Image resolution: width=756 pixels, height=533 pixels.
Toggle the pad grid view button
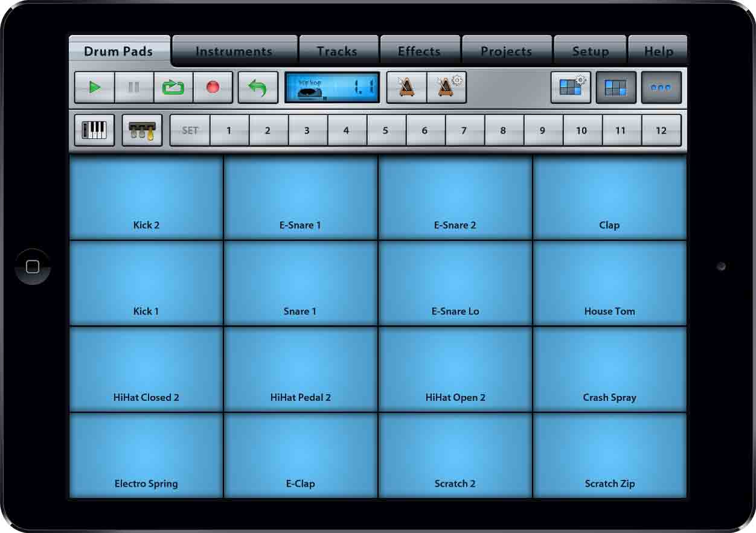tap(616, 88)
